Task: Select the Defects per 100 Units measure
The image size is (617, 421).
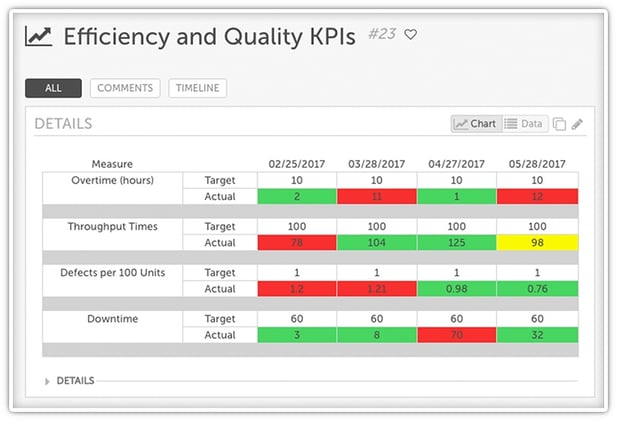Action: pos(113,273)
